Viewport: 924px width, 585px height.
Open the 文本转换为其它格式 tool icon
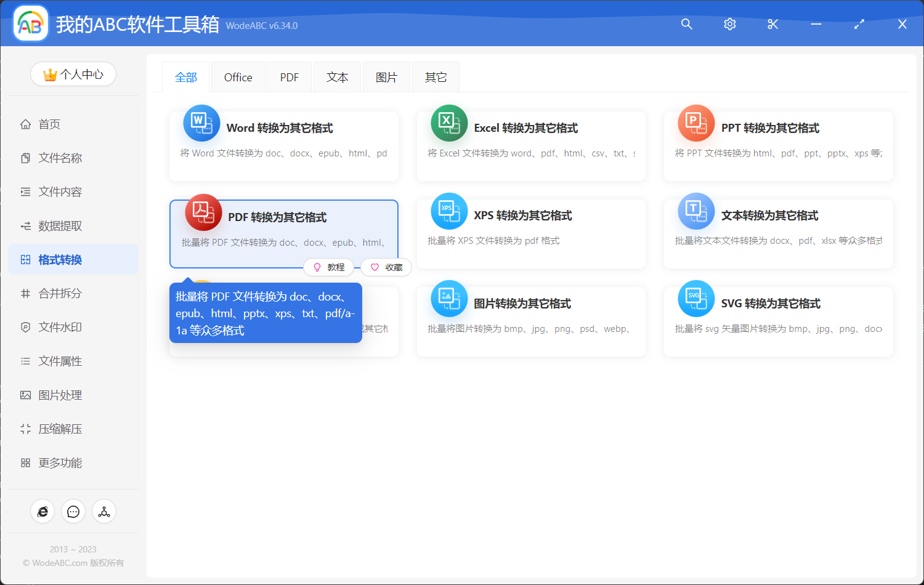coord(696,211)
